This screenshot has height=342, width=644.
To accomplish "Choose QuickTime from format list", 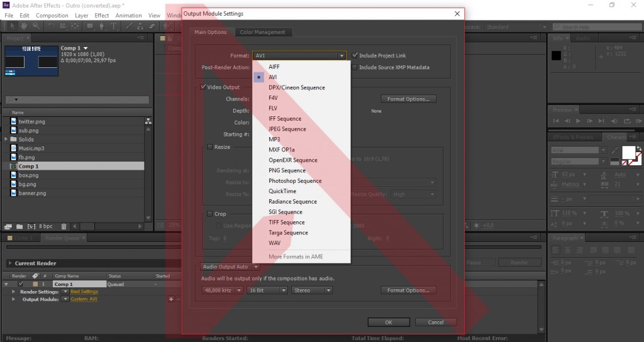I will click(282, 191).
